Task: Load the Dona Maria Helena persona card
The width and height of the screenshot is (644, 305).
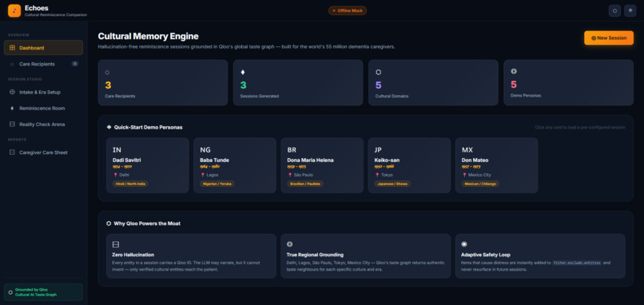Action: pos(322,165)
